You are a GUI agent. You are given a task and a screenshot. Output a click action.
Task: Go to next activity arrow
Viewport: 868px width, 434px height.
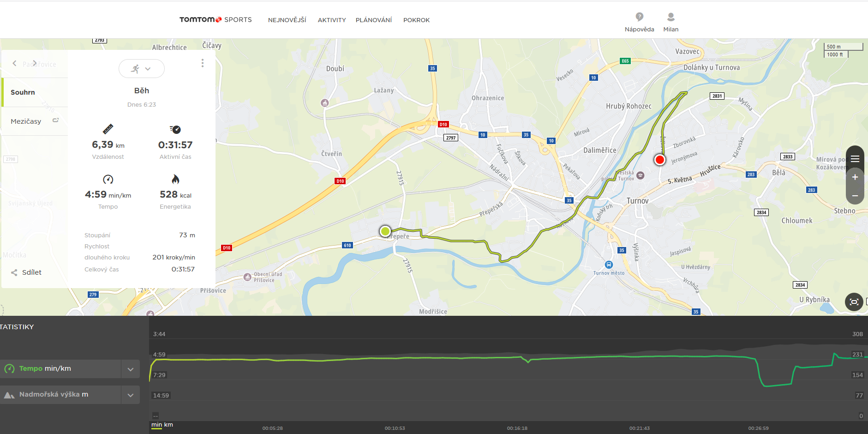pos(35,63)
